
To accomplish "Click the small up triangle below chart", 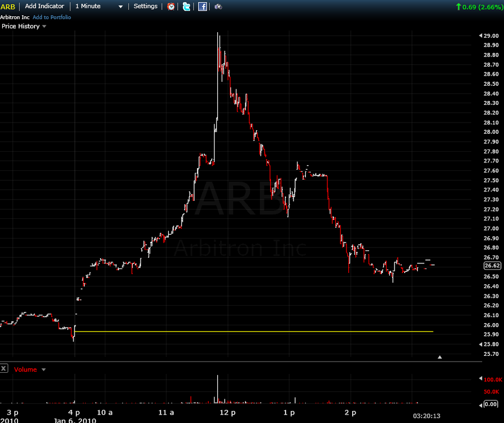I will (440, 357).
